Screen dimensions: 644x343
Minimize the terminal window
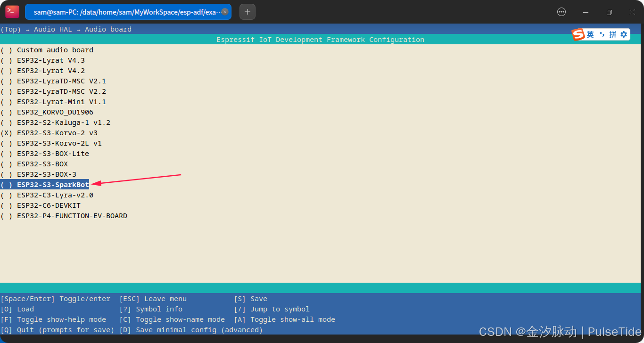point(586,12)
